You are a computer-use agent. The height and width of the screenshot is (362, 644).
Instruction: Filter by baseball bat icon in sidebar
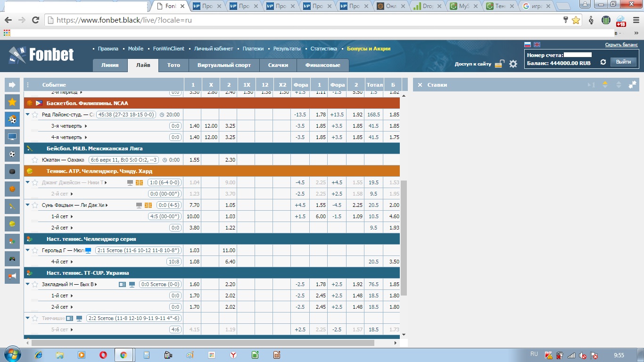pos(12,206)
